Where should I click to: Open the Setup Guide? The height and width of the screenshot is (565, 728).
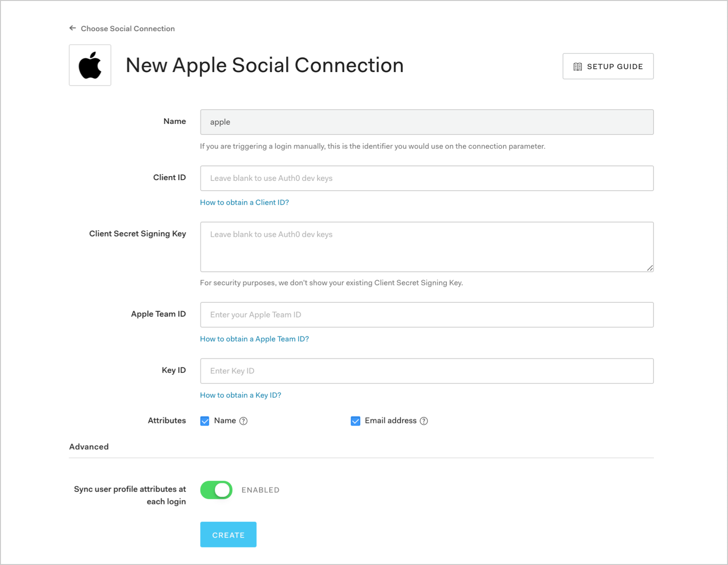click(x=608, y=66)
